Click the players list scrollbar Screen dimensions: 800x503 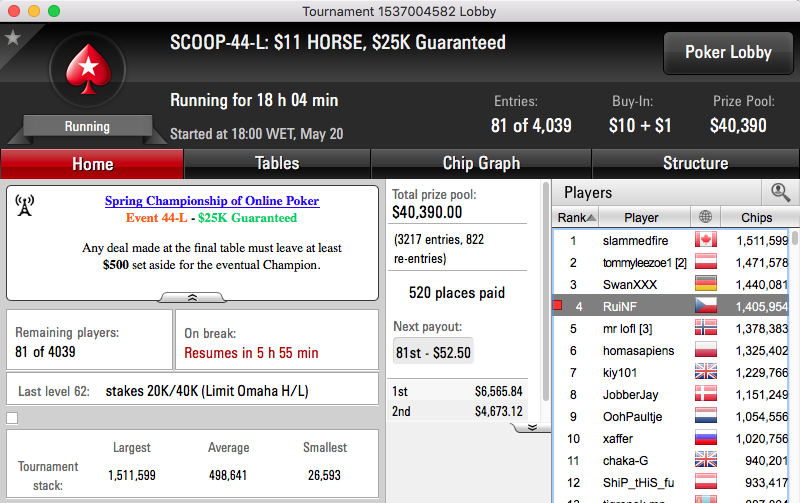[x=794, y=238]
